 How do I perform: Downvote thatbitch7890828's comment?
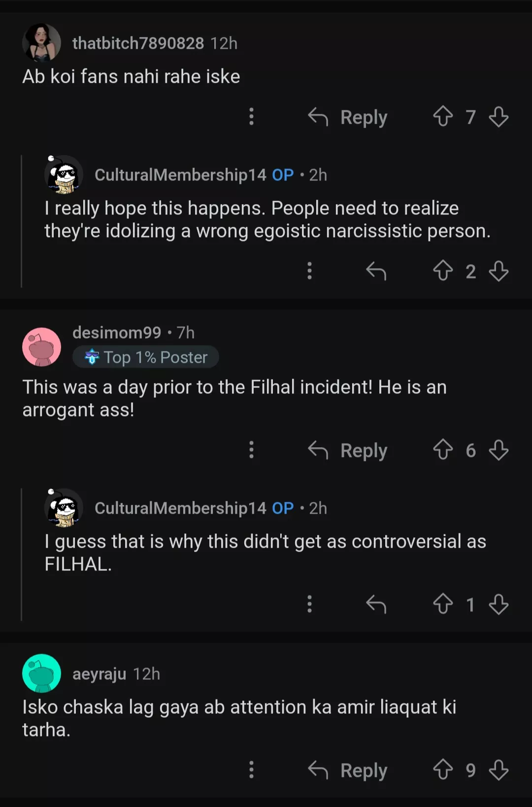click(499, 117)
